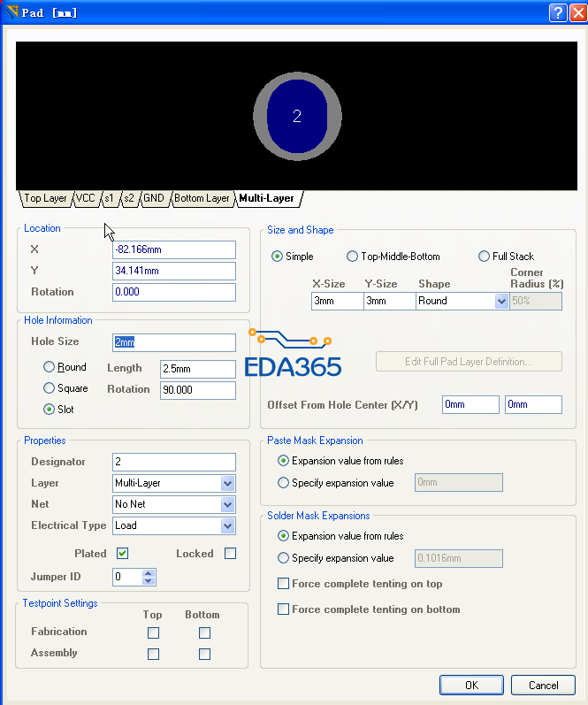Enable Fabrication testpoint on Top
This screenshot has width=588, height=705.
[x=153, y=632]
